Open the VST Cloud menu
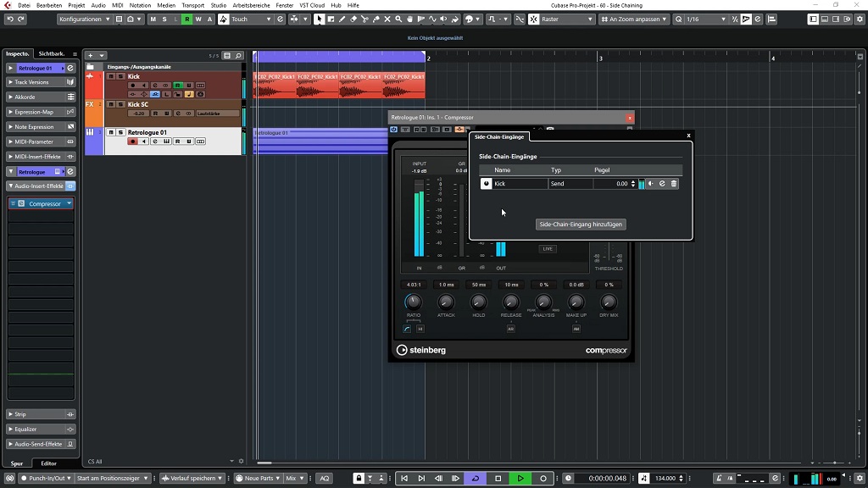868x488 pixels. pos(312,5)
